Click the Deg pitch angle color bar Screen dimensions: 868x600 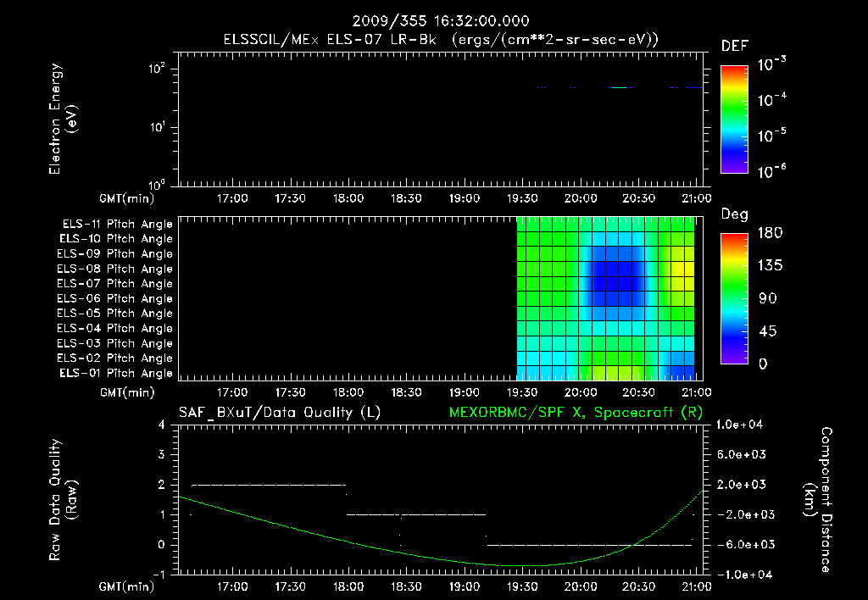[734, 299]
